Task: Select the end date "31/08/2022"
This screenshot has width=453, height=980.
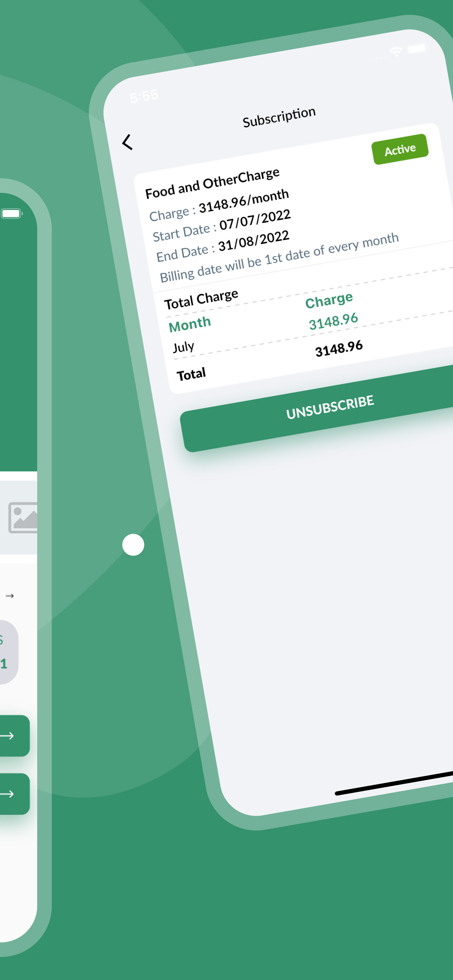Action: coord(254,241)
